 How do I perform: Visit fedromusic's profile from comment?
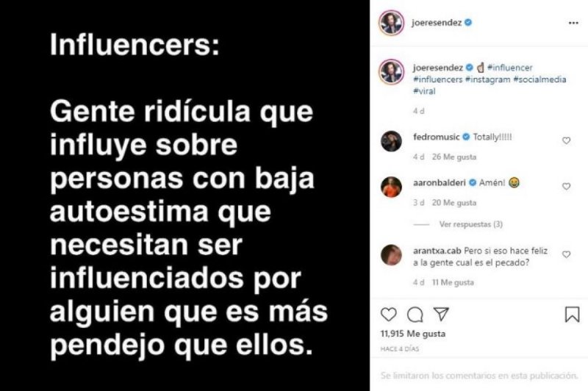tap(436, 137)
